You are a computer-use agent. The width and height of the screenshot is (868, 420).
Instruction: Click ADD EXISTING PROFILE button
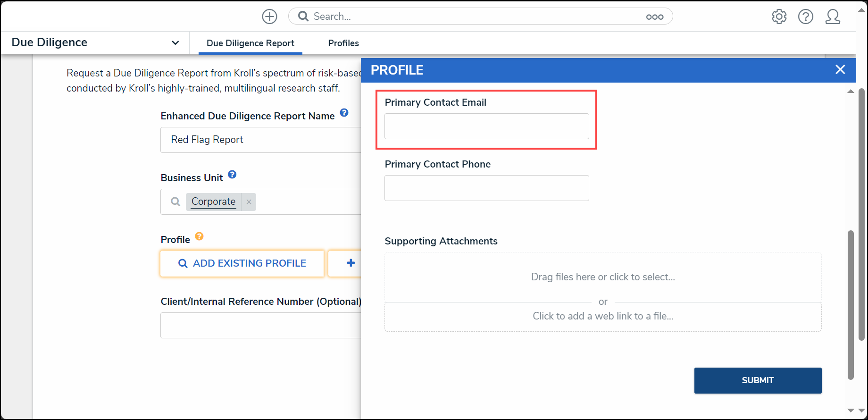pos(242,263)
